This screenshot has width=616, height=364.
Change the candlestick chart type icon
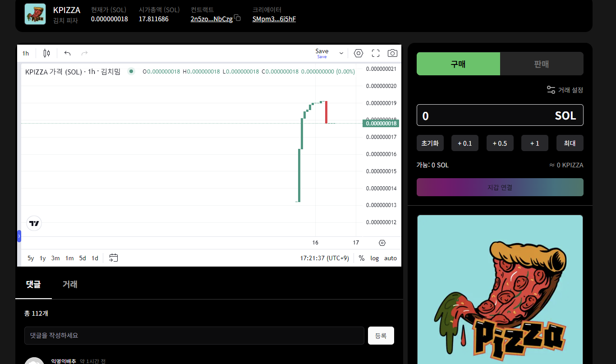[46, 53]
